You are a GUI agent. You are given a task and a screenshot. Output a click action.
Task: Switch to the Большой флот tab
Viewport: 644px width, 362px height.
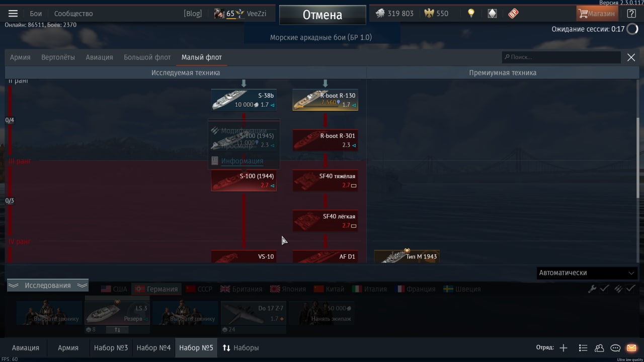pyautogui.click(x=147, y=57)
